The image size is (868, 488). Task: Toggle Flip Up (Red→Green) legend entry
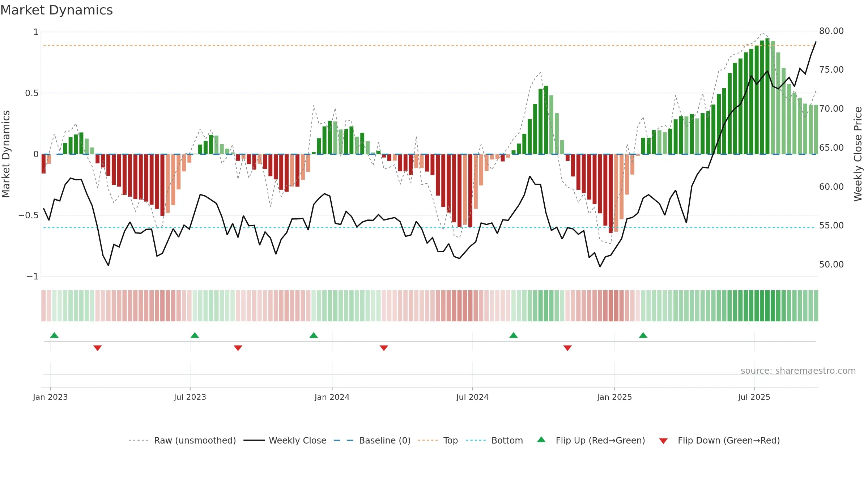pyautogui.click(x=591, y=440)
